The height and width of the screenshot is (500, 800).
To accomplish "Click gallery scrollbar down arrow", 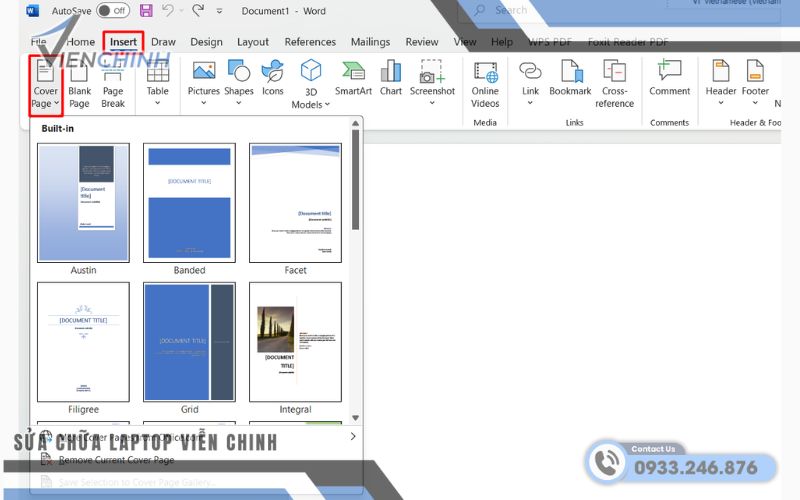I will tap(356, 418).
